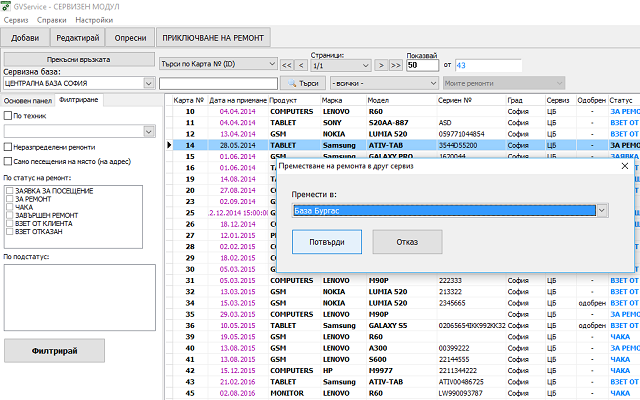This screenshot has width=640, height=400.
Task: Check the 'ЧАКА' status filter
Action: [x=10, y=207]
